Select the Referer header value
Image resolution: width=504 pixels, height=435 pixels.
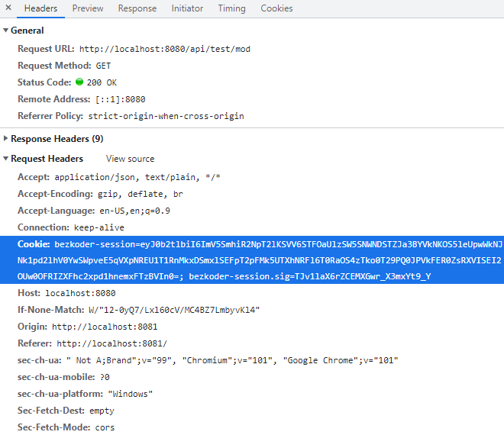click(111, 343)
